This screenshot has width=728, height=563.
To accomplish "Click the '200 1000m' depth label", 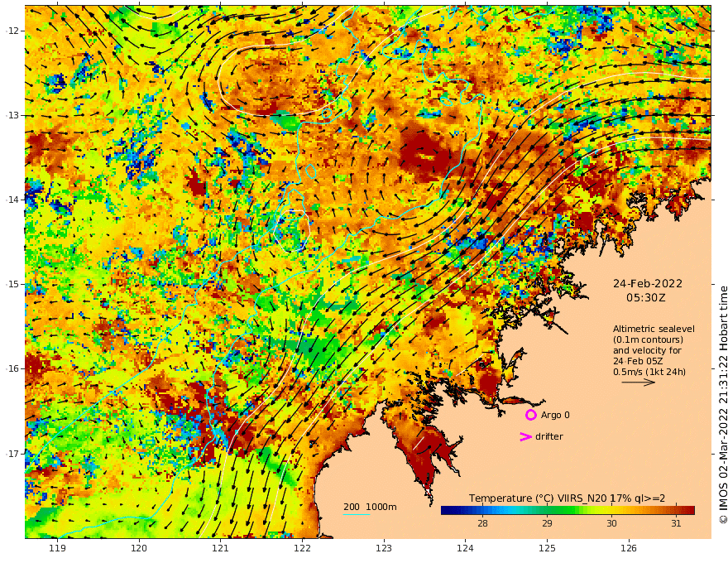I will coord(370,507).
